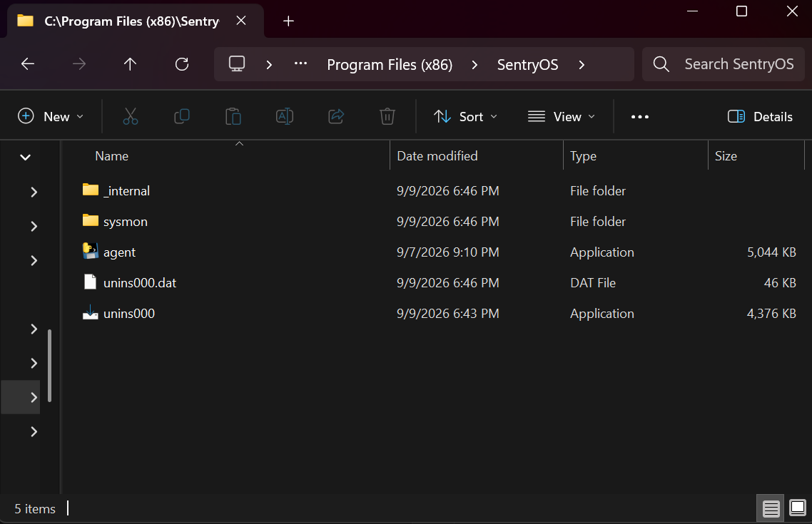Screen dimensions: 812x524
Task: Click the Rename icon in toolbar
Action: (x=285, y=116)
